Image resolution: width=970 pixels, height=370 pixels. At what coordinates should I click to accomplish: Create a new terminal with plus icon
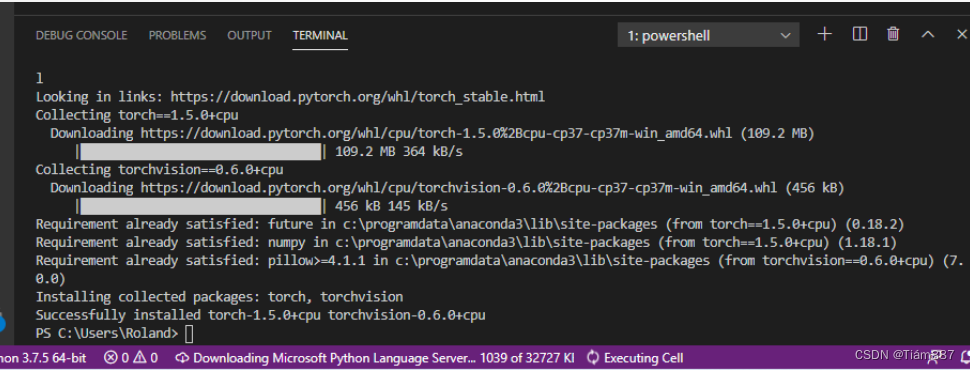[x=825, y=34]
